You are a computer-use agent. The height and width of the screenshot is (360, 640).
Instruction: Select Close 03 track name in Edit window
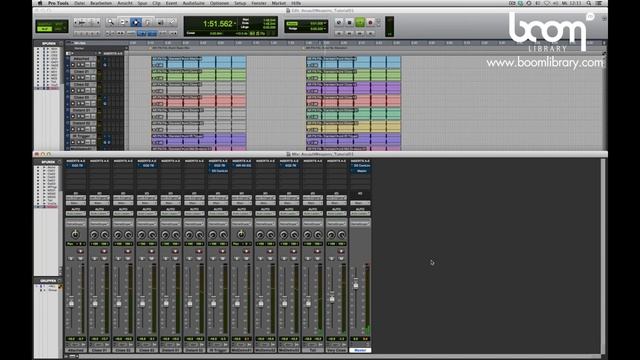(x=81, y=98)
